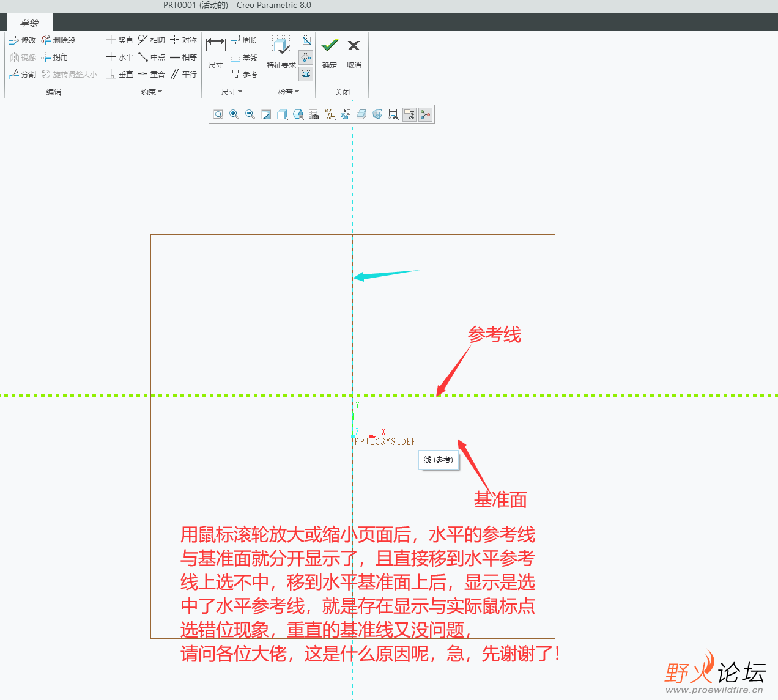The image size is (778, 700).
Task: Cancel sketch with 取消 (Cancel) X
Action: point(354,52)
